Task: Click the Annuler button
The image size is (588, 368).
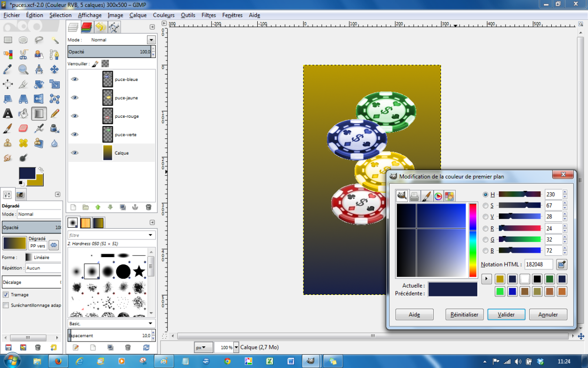Action: [x=548, y=315]
